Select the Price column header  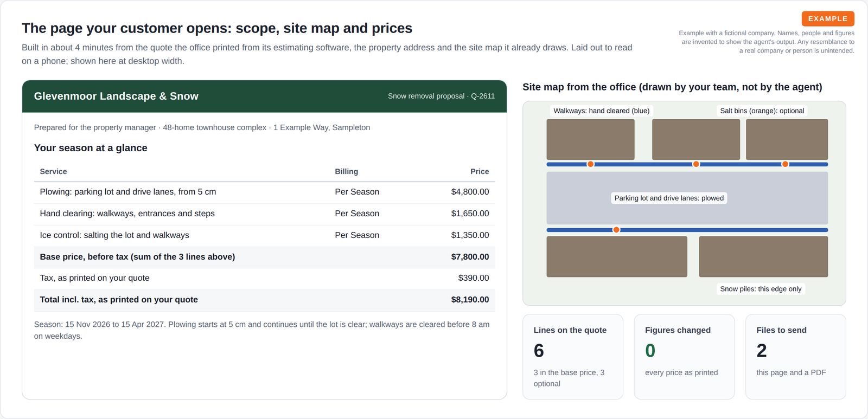click(x=480, y=171)
